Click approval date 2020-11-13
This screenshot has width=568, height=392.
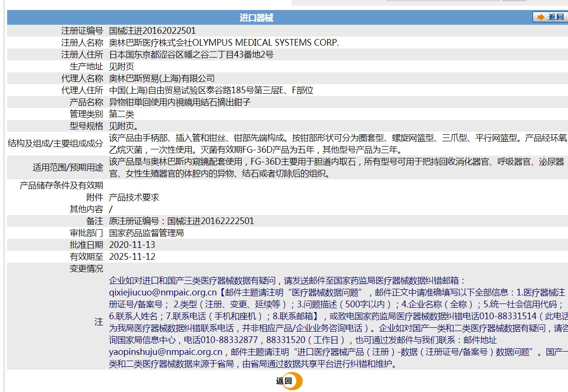point(132,245)
